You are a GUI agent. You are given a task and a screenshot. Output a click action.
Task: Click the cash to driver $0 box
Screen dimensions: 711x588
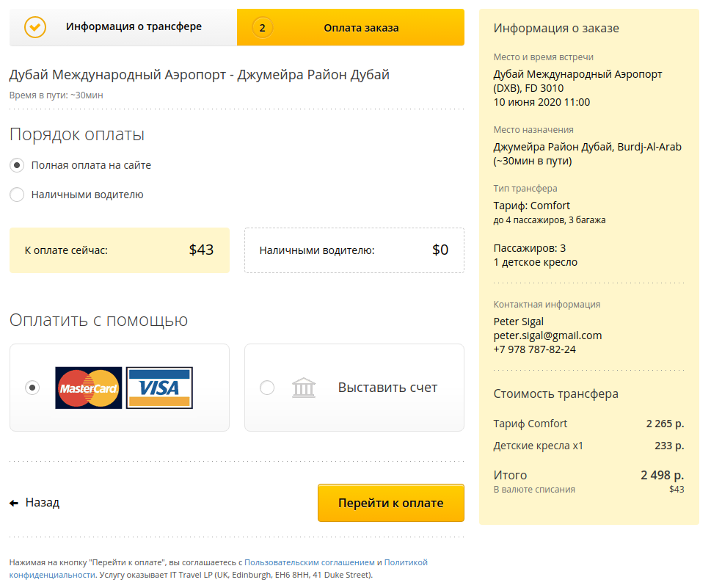[354, 250]
